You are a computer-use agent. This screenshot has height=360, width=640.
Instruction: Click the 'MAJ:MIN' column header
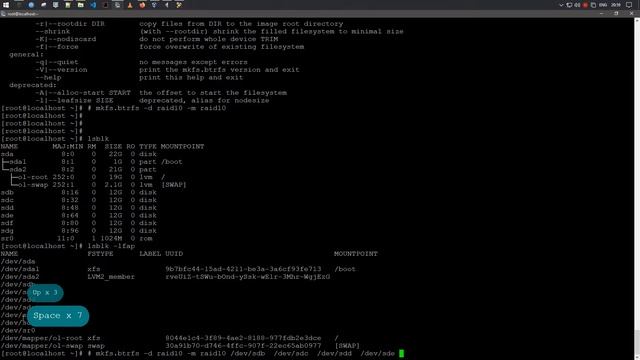click(68, 147)
